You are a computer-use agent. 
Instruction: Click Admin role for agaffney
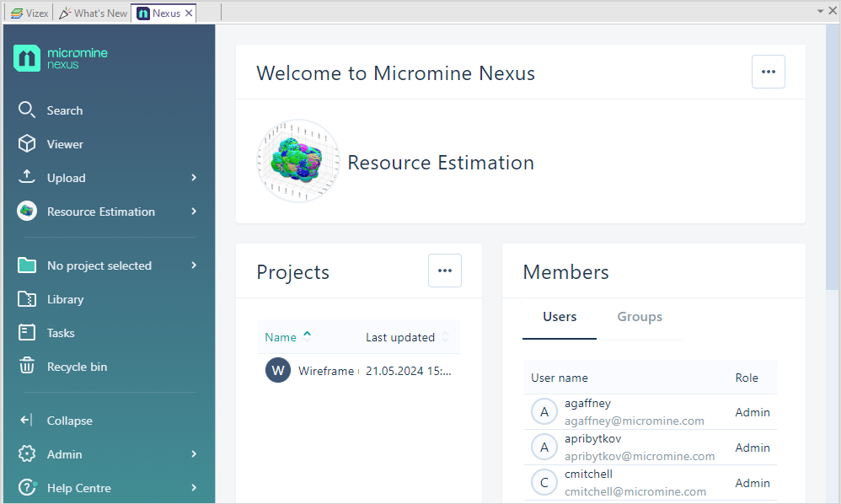(x=753, y=412)
